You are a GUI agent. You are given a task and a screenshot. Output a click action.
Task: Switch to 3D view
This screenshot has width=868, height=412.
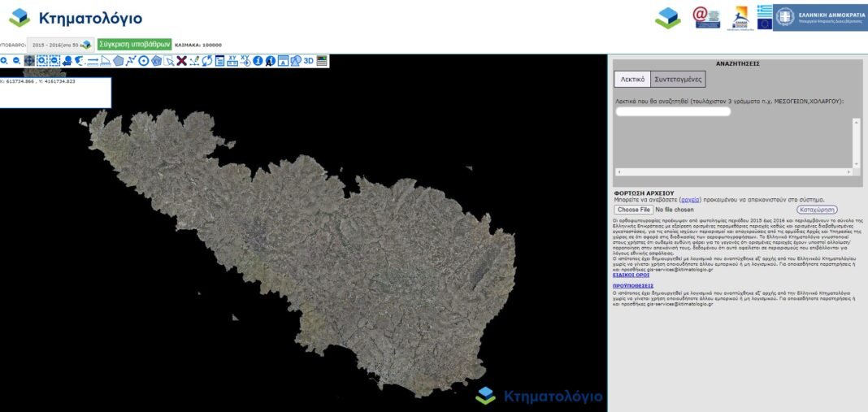[x=309, y=61]
